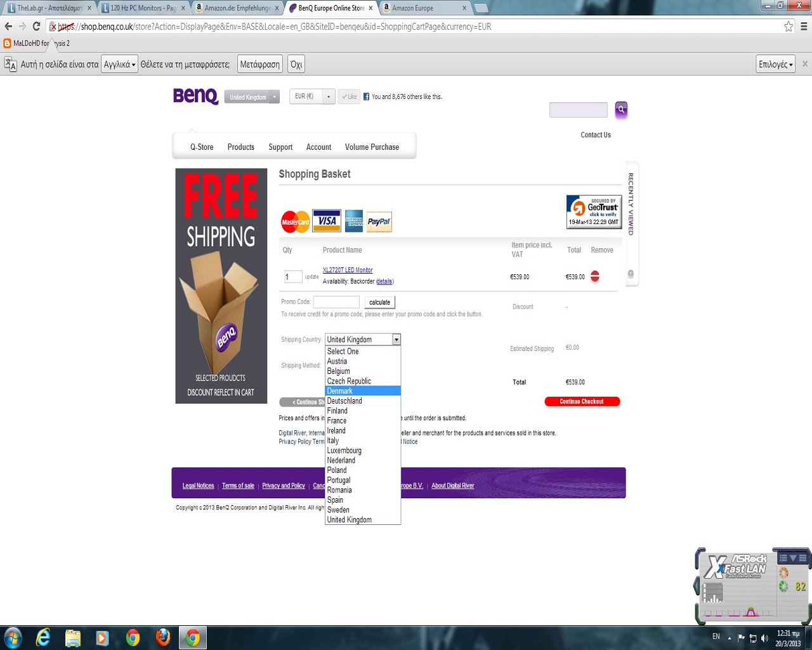Choose Italy from country list
Image resolution: width=812 pixels, height=650 pixels.
click(x=363, y=441)
